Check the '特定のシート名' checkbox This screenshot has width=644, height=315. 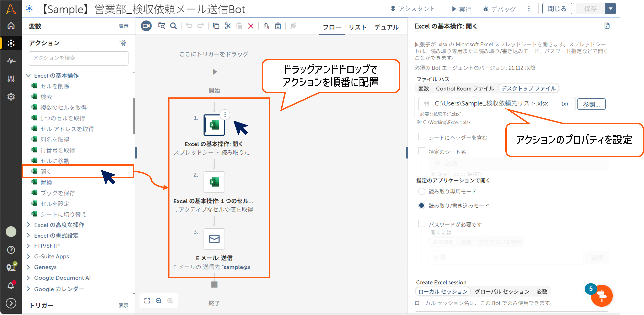(422, 151)
